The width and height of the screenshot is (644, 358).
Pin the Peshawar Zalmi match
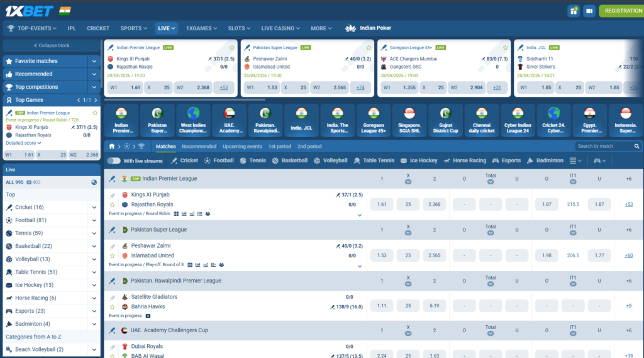pyautogui.click(x=112, y=247)
